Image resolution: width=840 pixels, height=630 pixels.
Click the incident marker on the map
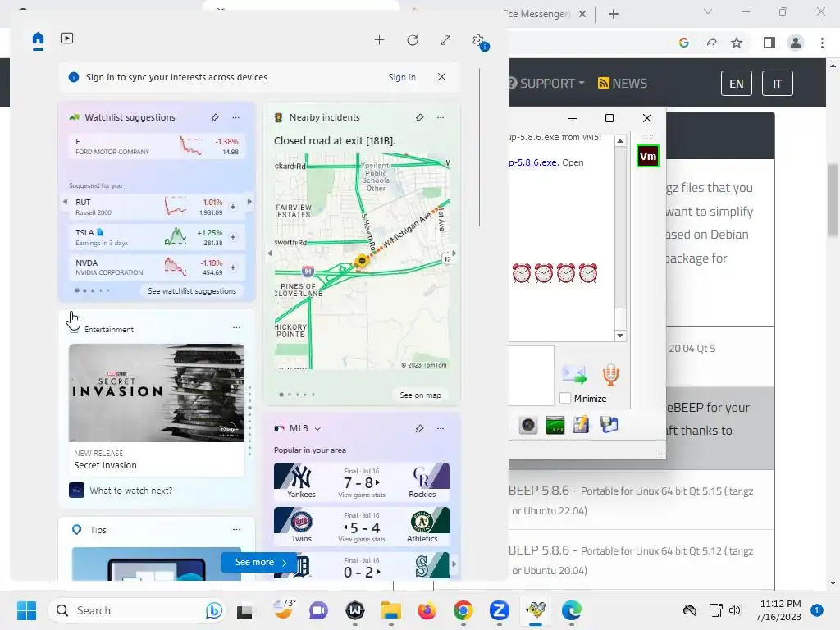click(x=362, y=261)
